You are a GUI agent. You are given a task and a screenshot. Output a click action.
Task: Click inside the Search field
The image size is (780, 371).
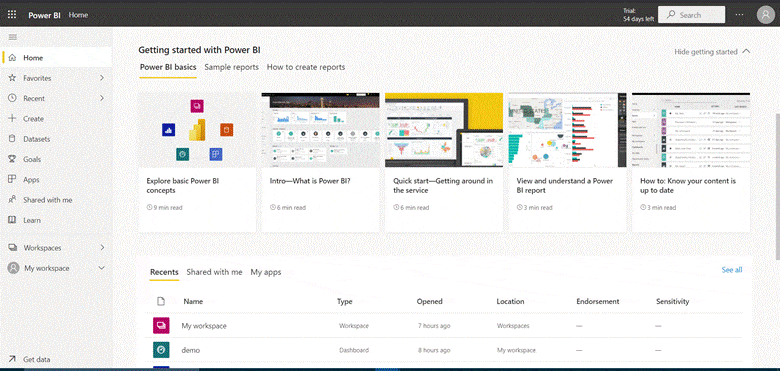[691, 15]
